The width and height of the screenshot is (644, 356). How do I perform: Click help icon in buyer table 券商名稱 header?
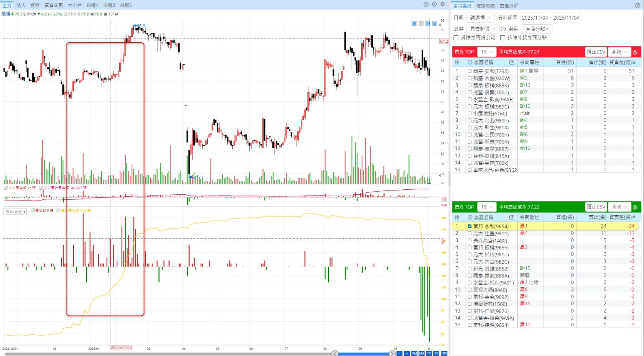(512, 62)
